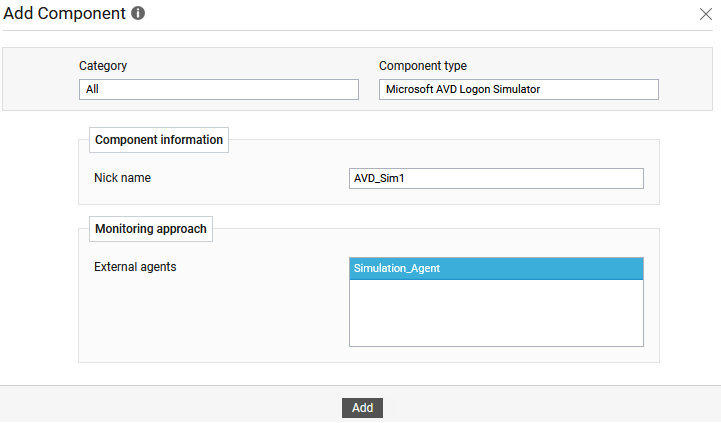Viewport: 721px width, 423px height.
Task: Click the info icon beside Add Component
Action: pos(138,13)
